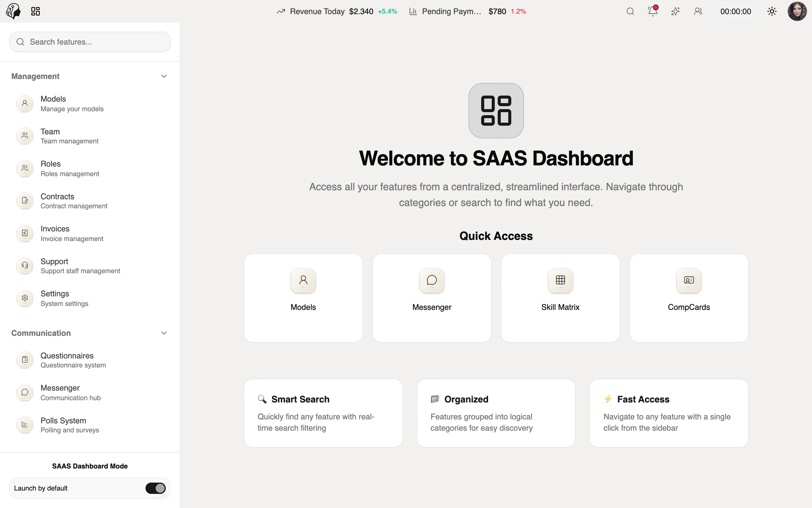Open Settings gear sidebar item
Viewport: 812px width, 508px height.
point(90,298)
